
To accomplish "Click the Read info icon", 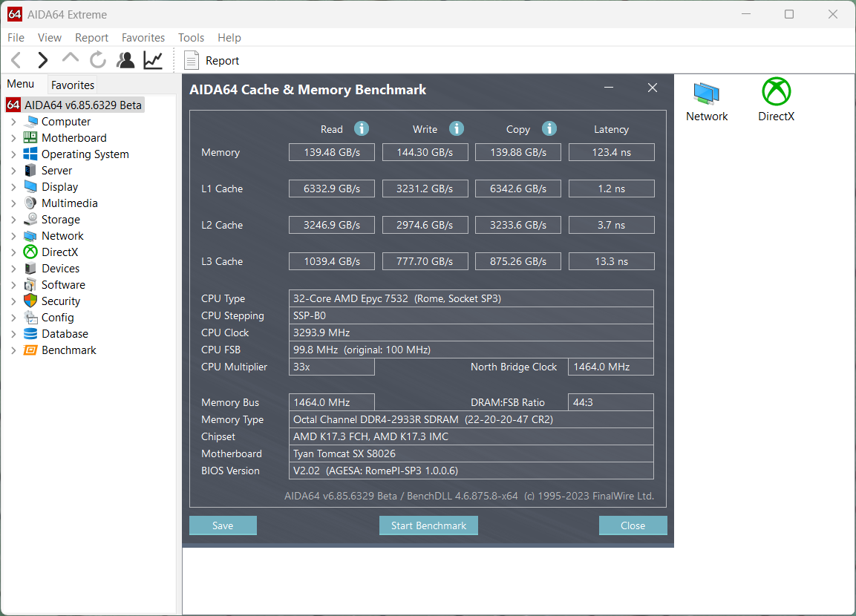I will point(362,128).
